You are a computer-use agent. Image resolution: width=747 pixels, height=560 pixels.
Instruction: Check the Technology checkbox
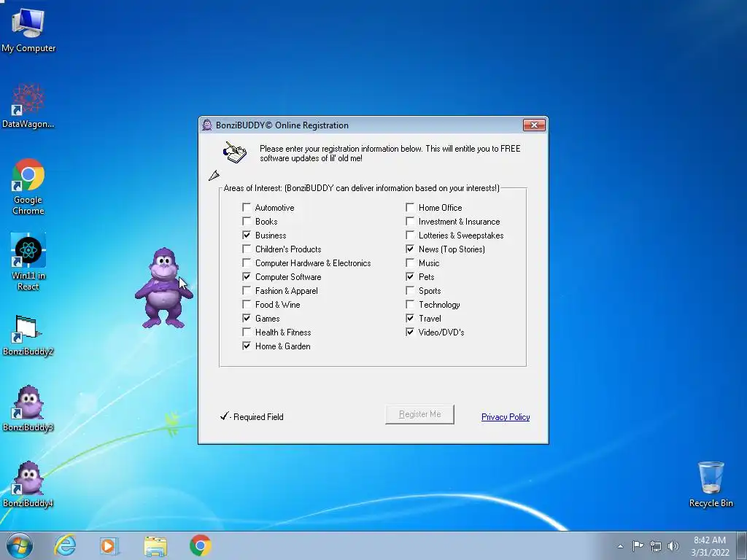tap(410, 304)
